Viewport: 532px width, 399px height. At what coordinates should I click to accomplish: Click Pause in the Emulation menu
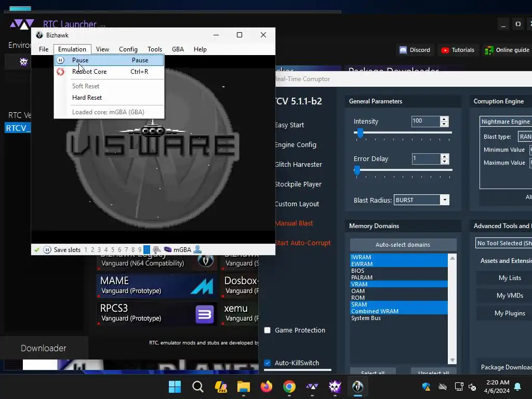tap(109, 60)
